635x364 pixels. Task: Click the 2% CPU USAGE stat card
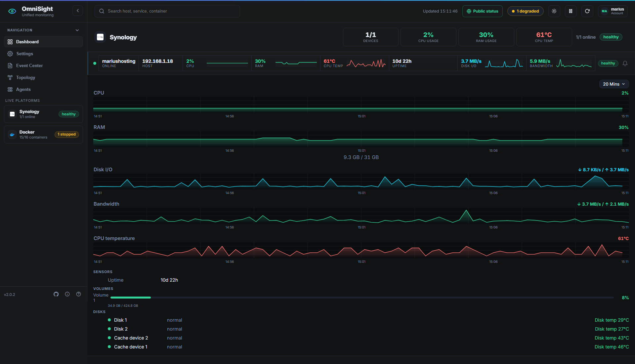click(428, 37)
